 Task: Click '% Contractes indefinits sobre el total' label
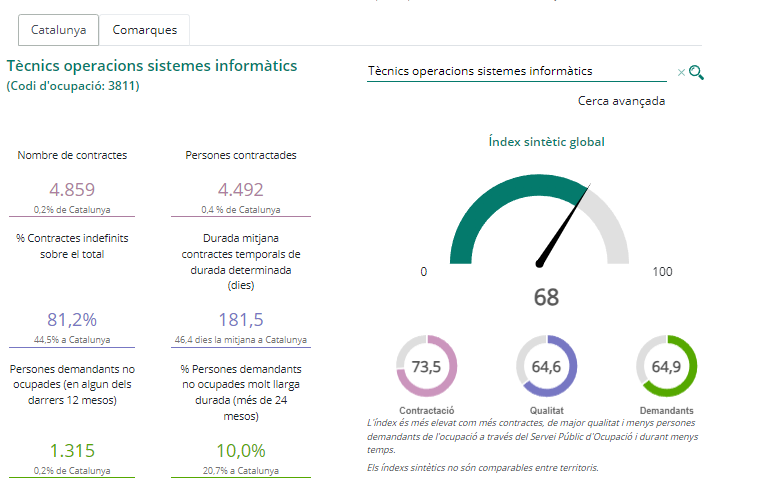pos(72,246)
